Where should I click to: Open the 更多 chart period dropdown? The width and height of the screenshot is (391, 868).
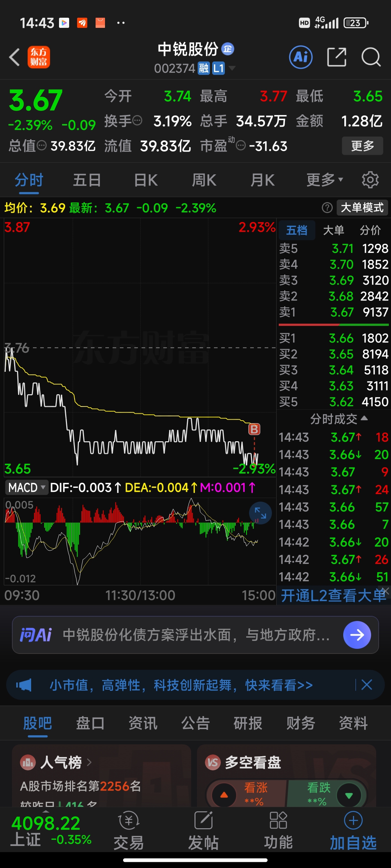[325, 180]
